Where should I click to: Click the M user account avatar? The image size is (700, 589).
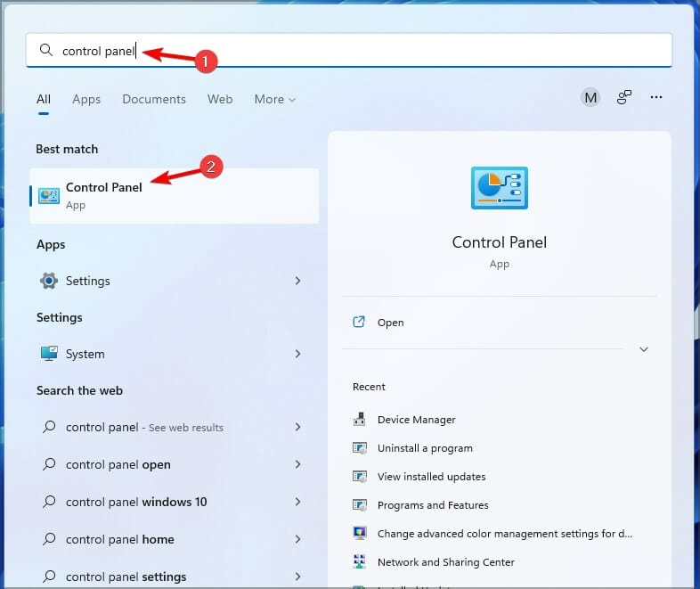pyautogui.click(x=590, y=97)
